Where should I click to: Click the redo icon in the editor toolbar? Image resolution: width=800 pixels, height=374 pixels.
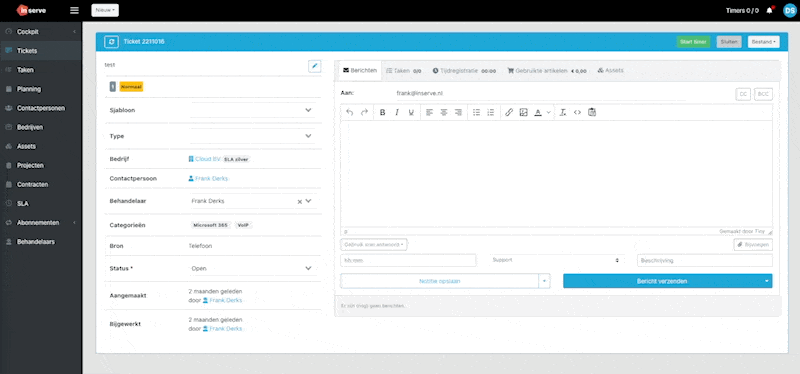click(364, 112)
